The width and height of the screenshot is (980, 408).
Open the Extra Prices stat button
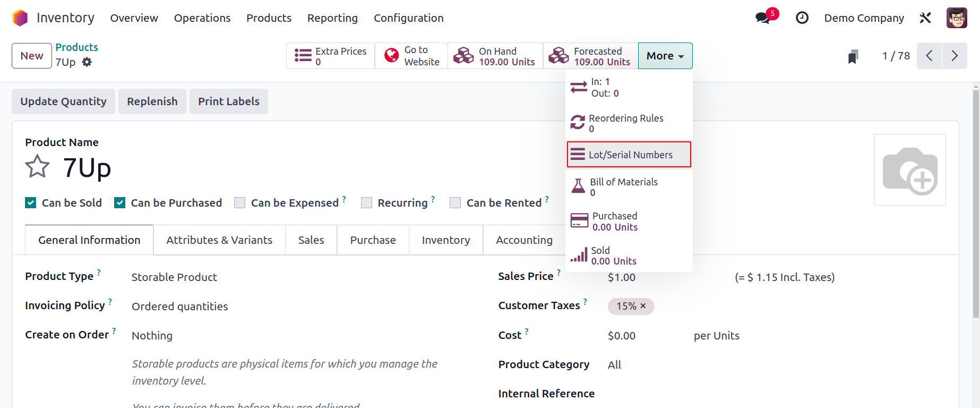[331, 56]
